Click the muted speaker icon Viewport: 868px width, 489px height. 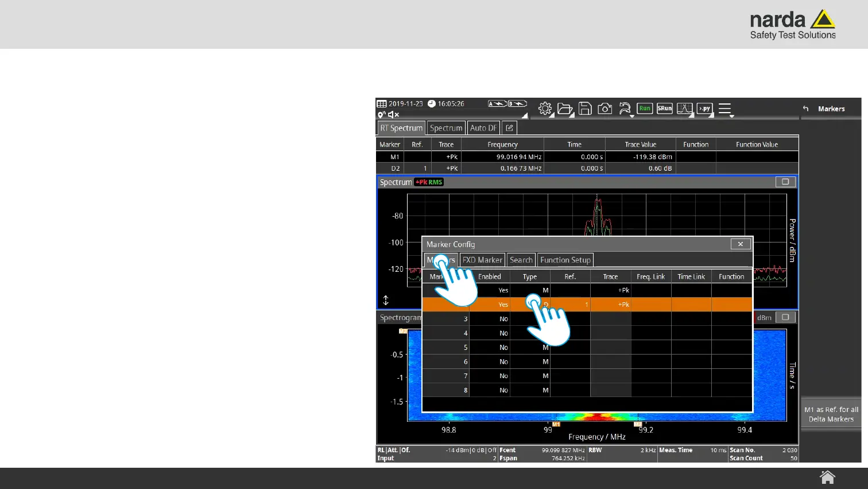point(393,114)
